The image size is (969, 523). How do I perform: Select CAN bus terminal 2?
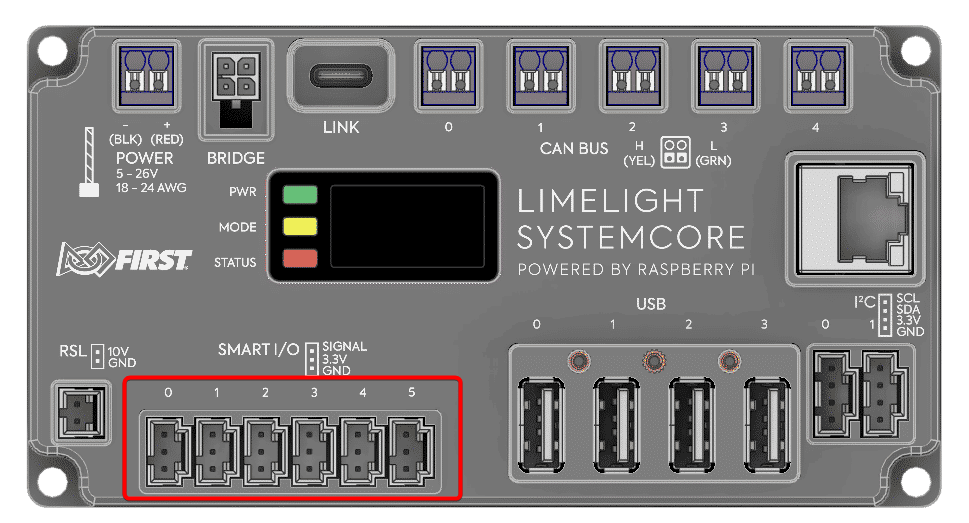(x=633, y=76)
